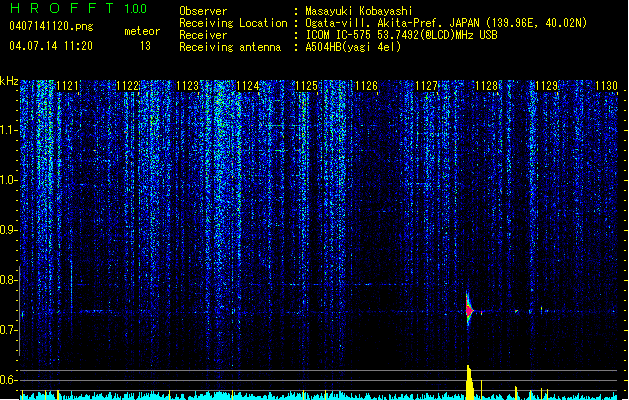Screen dimensions: 629x400
Task: Click the date stamp 04.07.14 11:20
Action: [x=51, y=46]
